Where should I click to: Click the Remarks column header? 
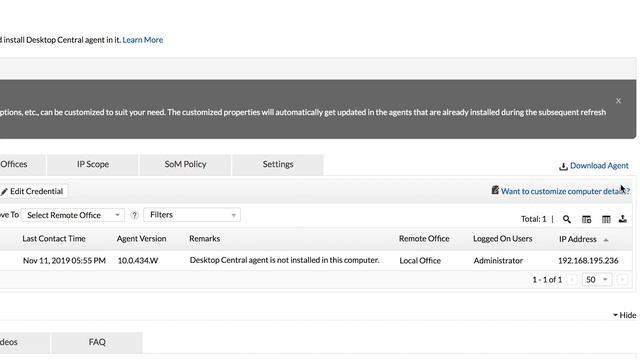[x=204, y=238]
